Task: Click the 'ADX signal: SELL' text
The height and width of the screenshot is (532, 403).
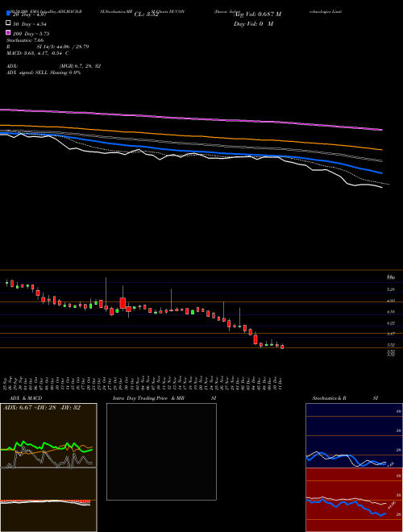Action: point(44,73)
